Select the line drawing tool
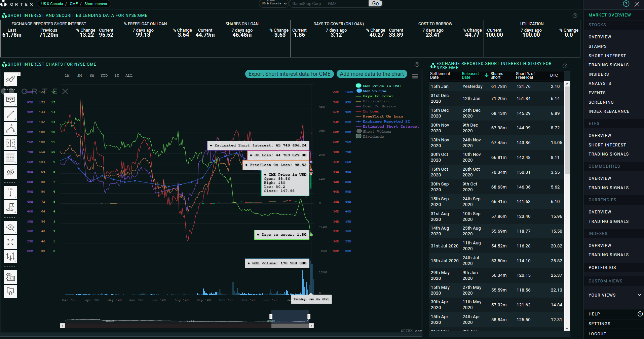This screenshot has height=339, width=644. (x=10, y=114)
